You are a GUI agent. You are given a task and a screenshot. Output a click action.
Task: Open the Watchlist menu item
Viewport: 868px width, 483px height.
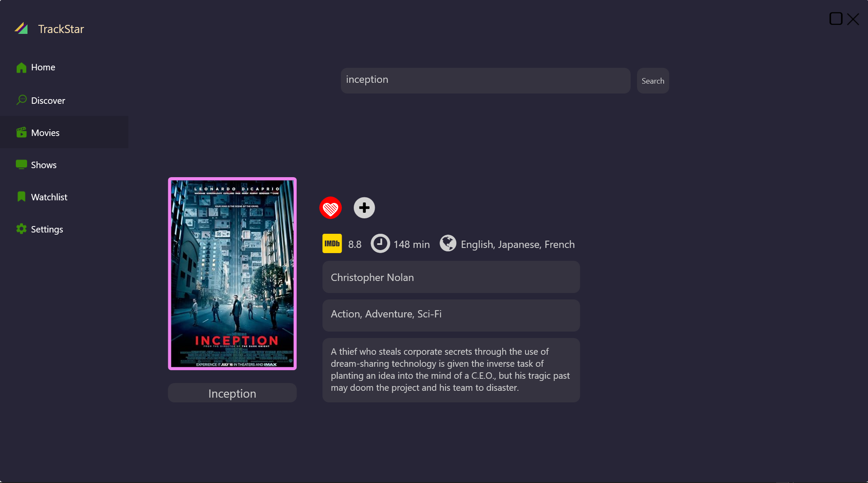(x=49, y=197)
